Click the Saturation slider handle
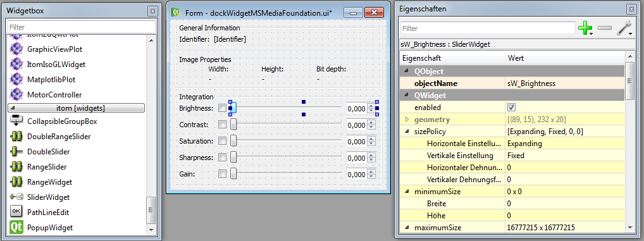Screen dimensions: 644x241 [233, 141]
